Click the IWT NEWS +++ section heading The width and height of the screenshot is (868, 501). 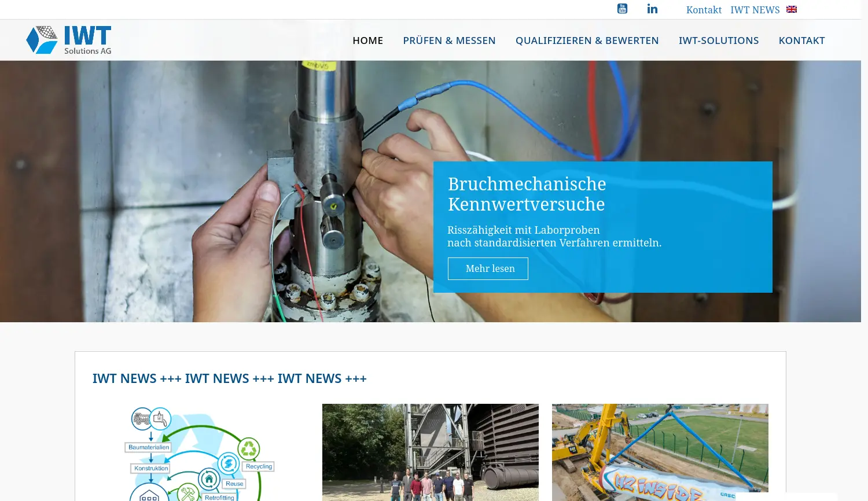tap(229, 378)
